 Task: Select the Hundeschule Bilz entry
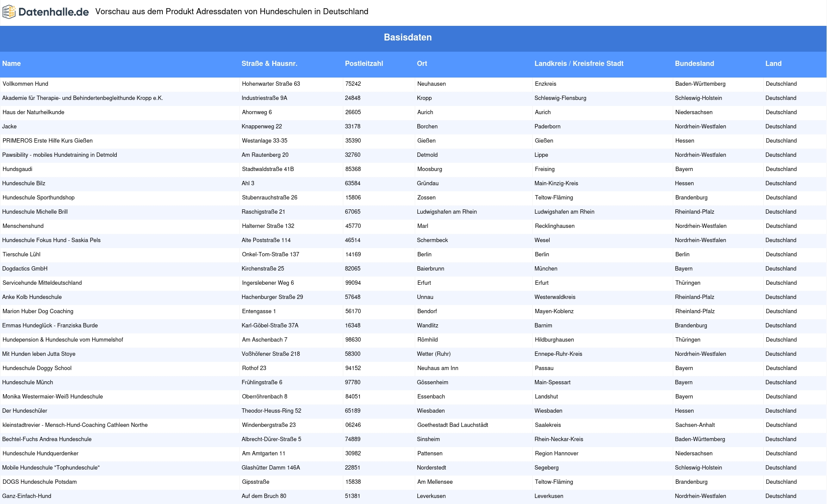coord(24,184)
